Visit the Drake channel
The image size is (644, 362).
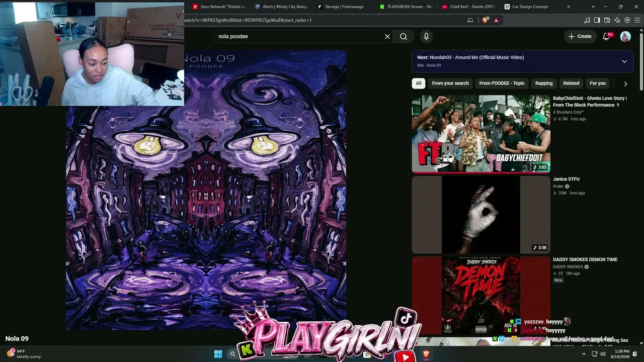(x=558, y=187)
